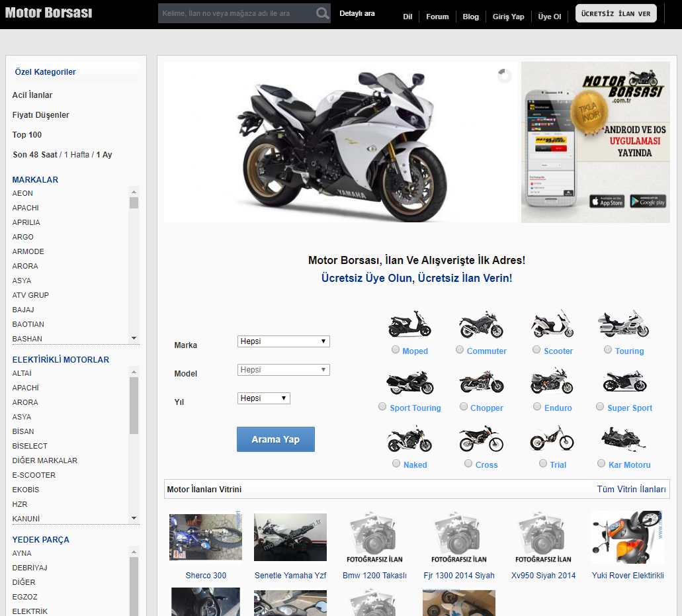Open the Dil language menu
Image resolution: width=682 pixels, height=616 pixels.
407,17
